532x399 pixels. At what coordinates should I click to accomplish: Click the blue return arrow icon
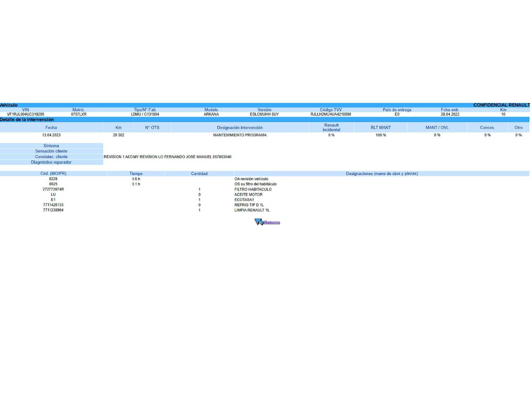tap(259, 222)
